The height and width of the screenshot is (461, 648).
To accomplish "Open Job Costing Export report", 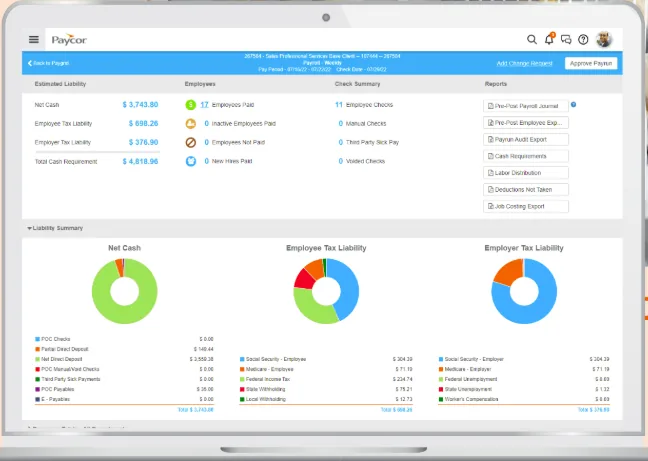I will coord(526,206).
